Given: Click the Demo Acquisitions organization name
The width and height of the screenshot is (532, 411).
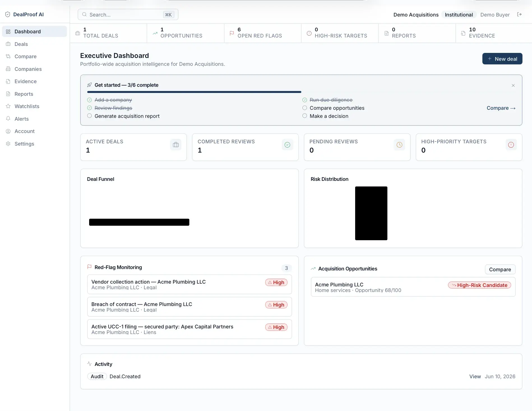Looking at the screenshot, I should point(416,15).
